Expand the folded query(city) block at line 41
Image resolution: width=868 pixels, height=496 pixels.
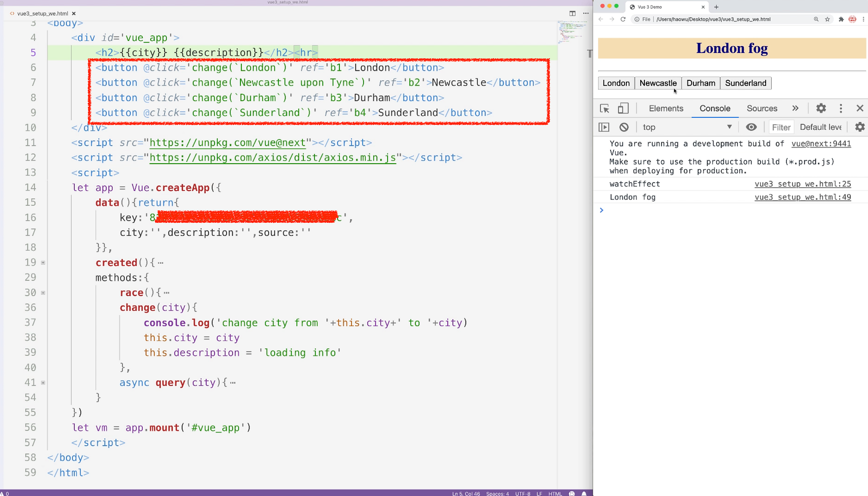pos(43,383)
